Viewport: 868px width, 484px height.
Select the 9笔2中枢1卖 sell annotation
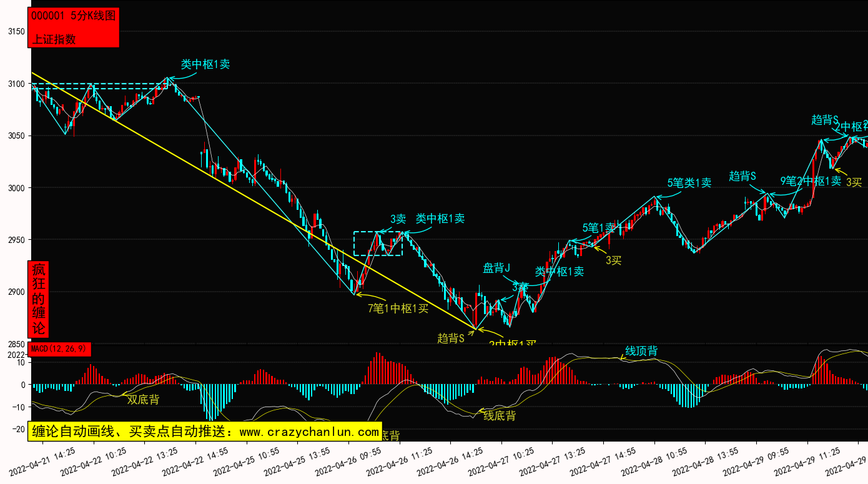pyautogui.click(x=811, y=181)
